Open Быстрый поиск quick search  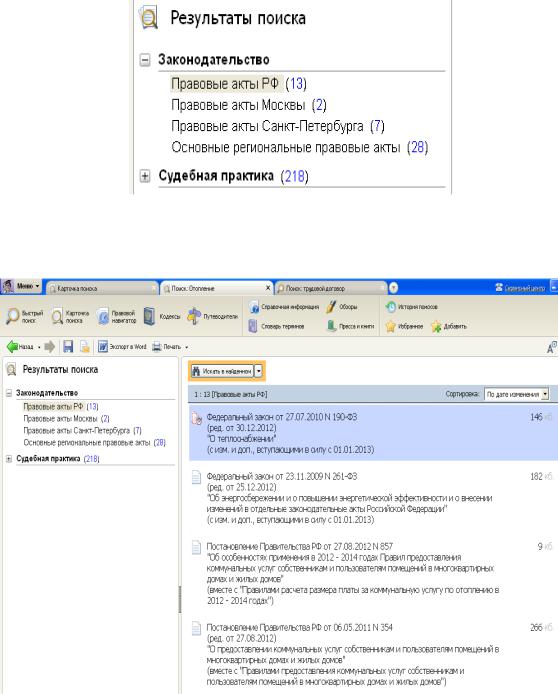tap(25, 316)
